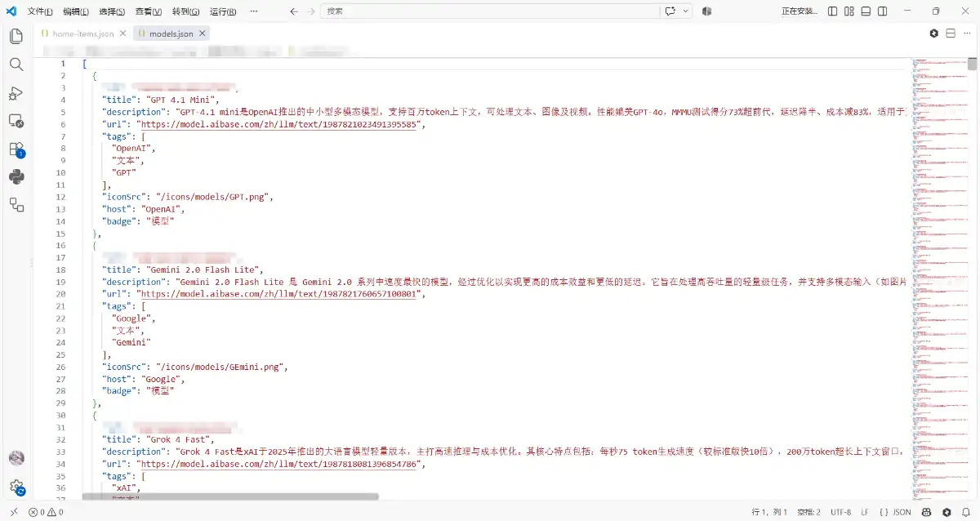Change cursor position via 行 1, 列 1
The width and height of the screenshot is (980, 521).
tap(769, 512)
